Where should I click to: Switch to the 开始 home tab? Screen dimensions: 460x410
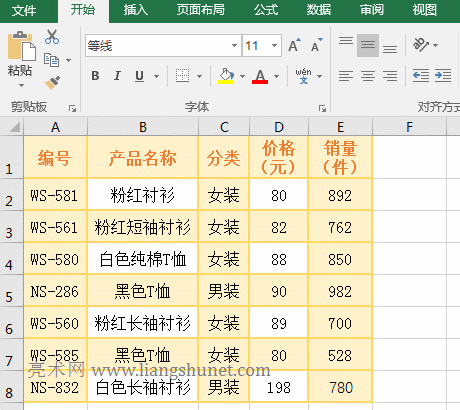83,10
